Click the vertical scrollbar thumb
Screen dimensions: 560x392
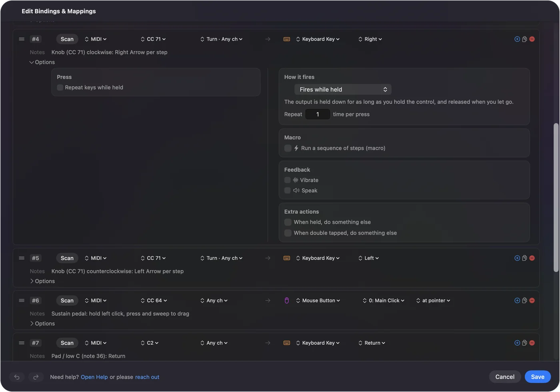point(556,198)
